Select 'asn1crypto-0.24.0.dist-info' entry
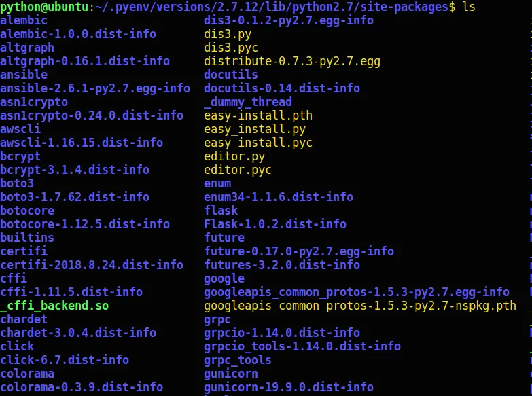Screen dimensions: 532x396 click(x=92, y=115)
